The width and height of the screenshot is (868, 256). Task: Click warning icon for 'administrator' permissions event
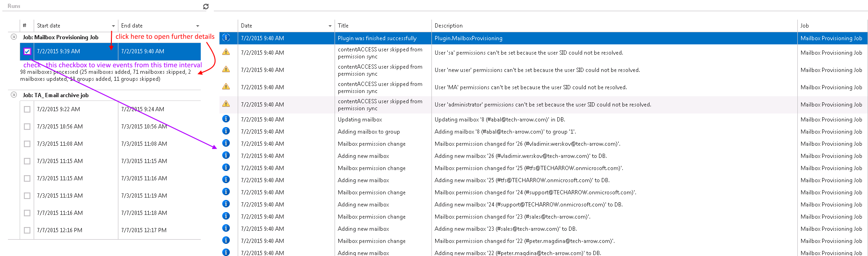[x=226, y=104]
